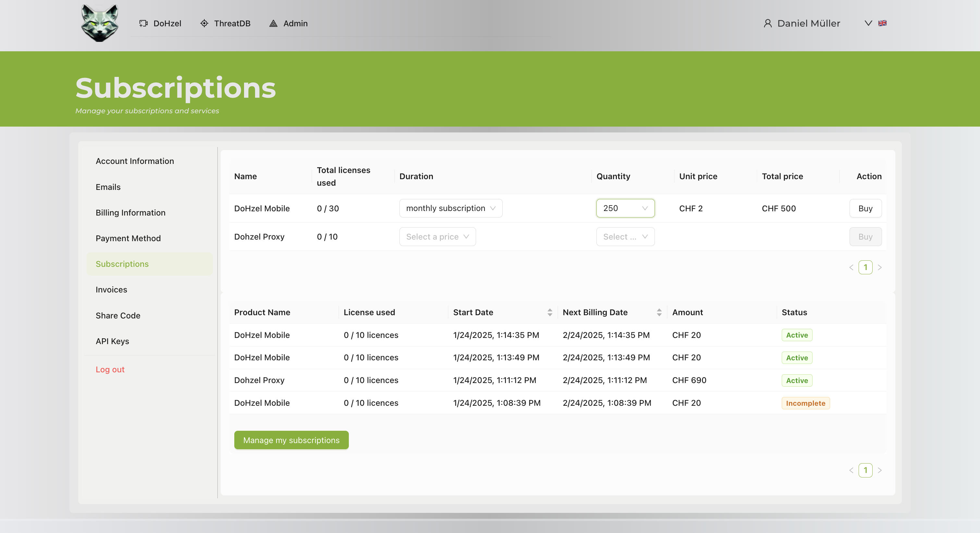
Task: Open the Admin nav item
Action: pyautogui.click(x=289, y=24)
